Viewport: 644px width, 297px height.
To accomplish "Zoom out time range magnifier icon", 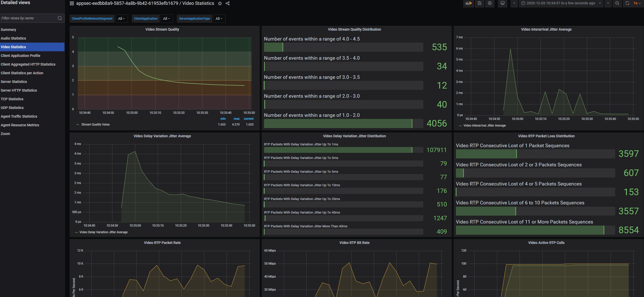I will pos(617,3).
